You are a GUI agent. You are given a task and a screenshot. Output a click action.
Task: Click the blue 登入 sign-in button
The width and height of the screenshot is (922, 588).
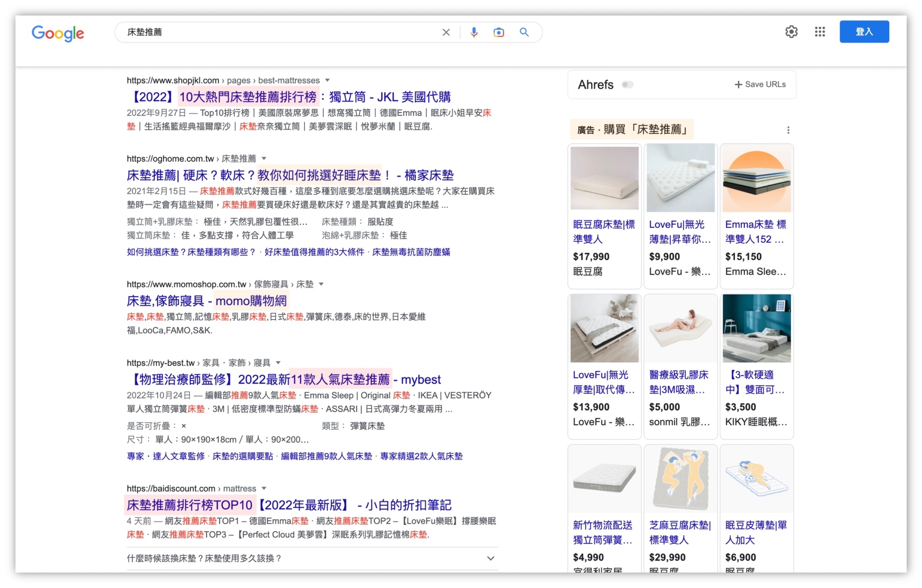click(864, 32)
